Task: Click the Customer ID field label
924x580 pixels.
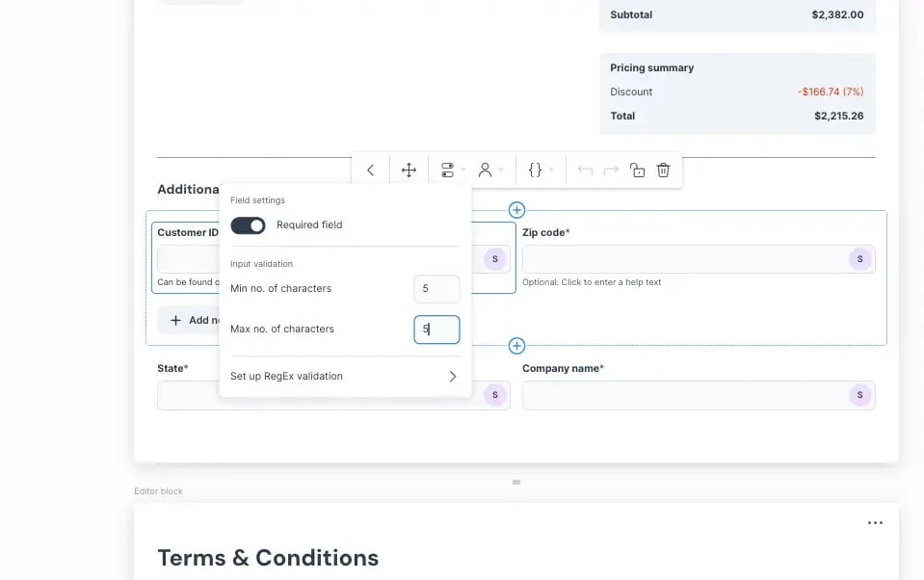Action: pos(187,232)
